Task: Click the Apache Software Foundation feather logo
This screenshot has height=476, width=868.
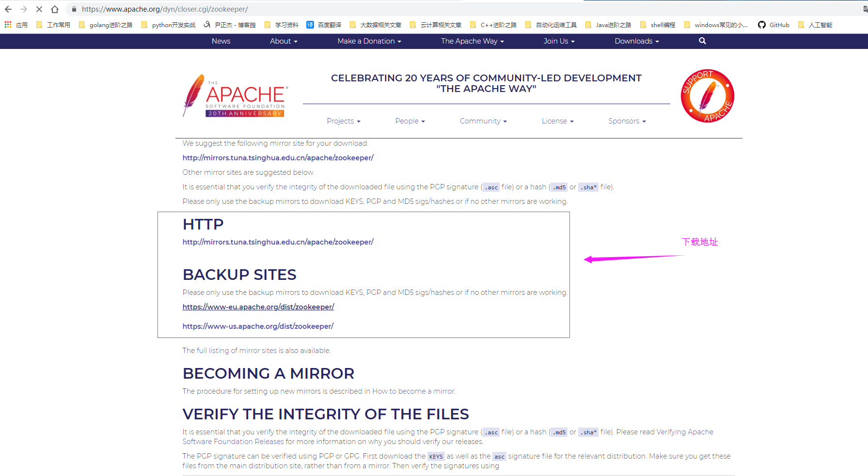Action: (x=236, y=96)
